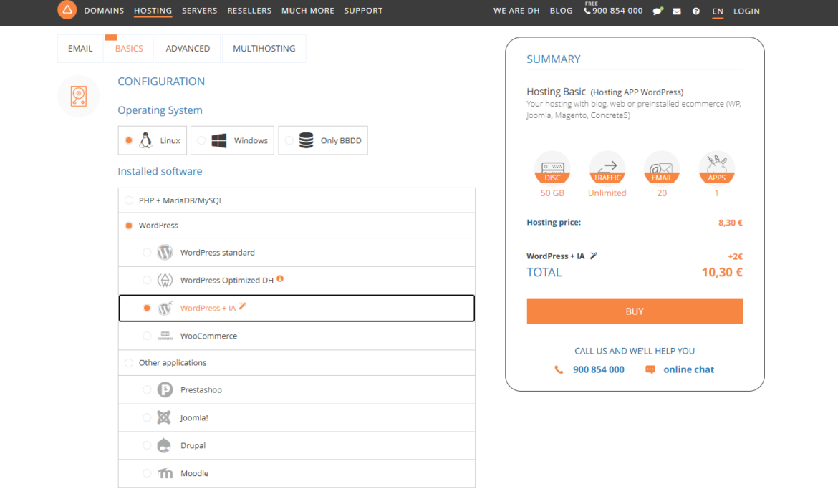Choose the WooCommerce radio button
This screenshot has width=838, height=504.
click(146, 336)
